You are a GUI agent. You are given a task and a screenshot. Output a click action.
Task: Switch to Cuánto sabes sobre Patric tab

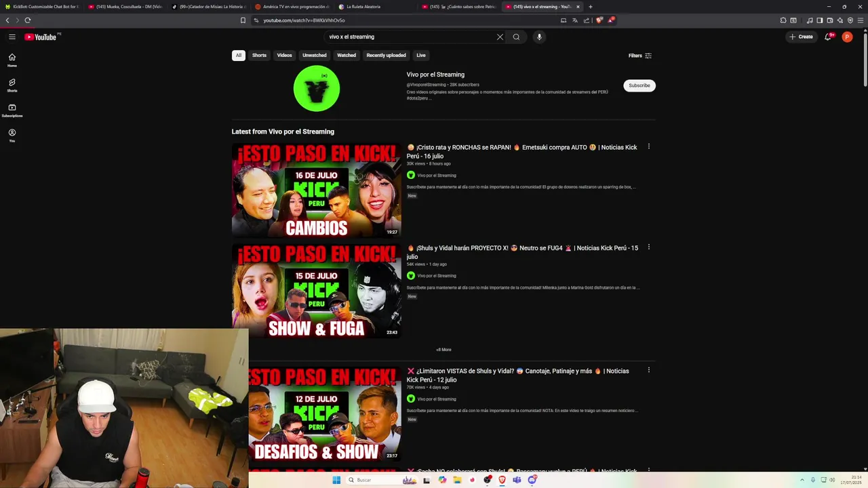(x=459, y=7)
